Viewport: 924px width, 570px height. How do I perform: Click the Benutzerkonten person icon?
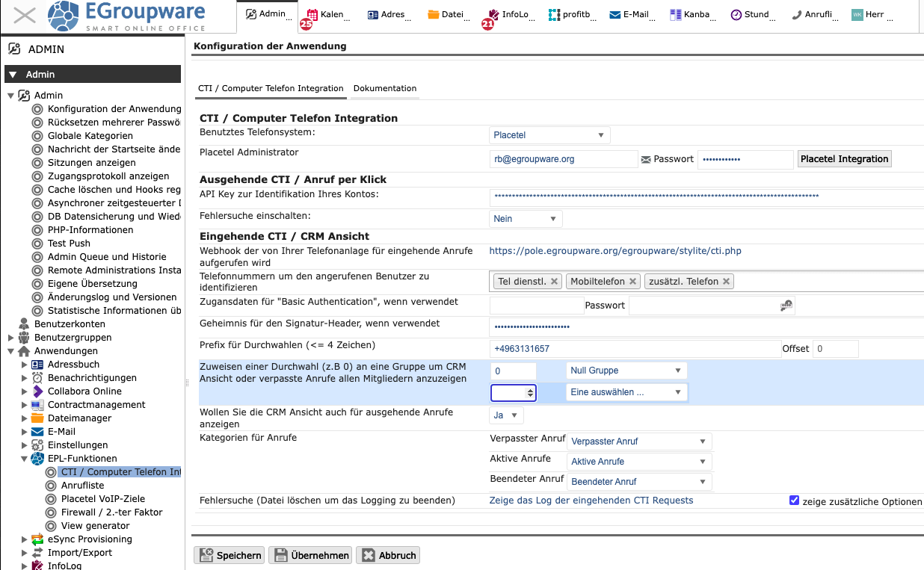(x=24, y=324)
